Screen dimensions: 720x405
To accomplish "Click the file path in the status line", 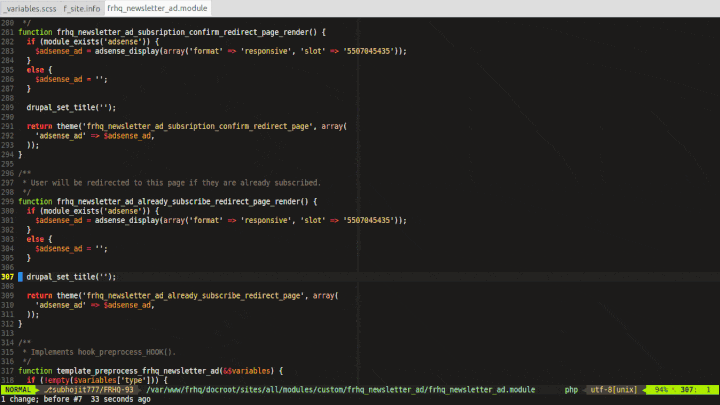I will (342, 389).
